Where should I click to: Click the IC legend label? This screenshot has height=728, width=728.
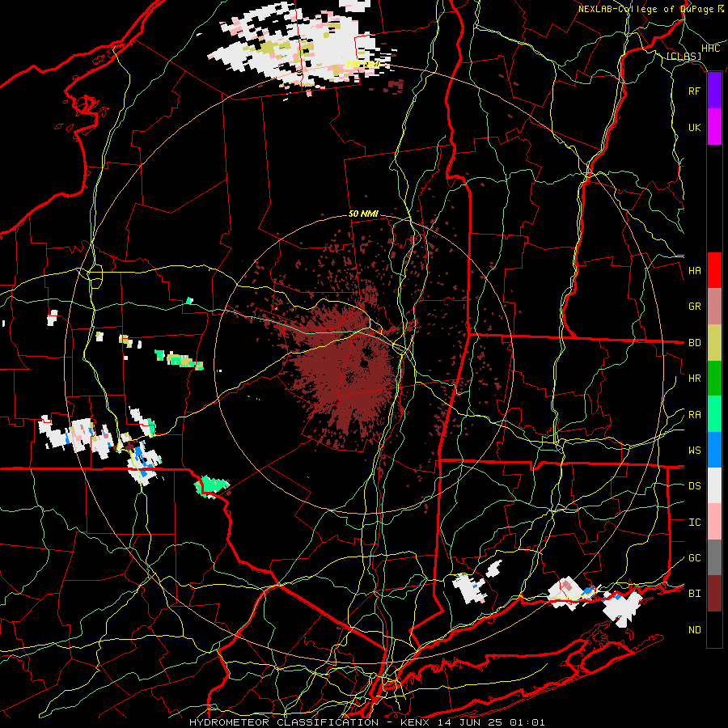694,523
